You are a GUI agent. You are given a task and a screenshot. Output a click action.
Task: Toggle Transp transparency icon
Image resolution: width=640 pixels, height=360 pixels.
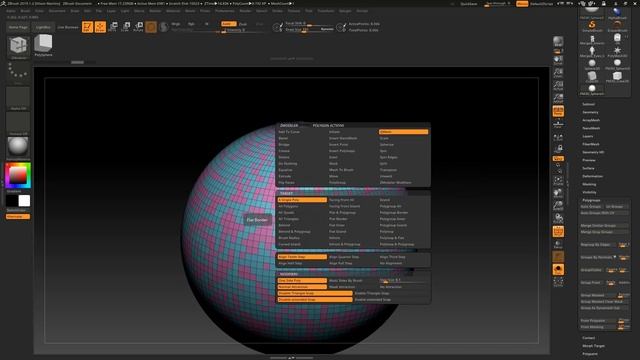click(558, 244)
